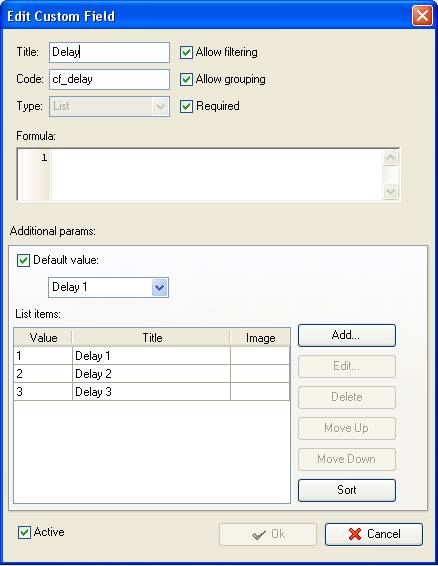Click inside the Formula editor area
The image size is (438, 566).
click(217, 174)
